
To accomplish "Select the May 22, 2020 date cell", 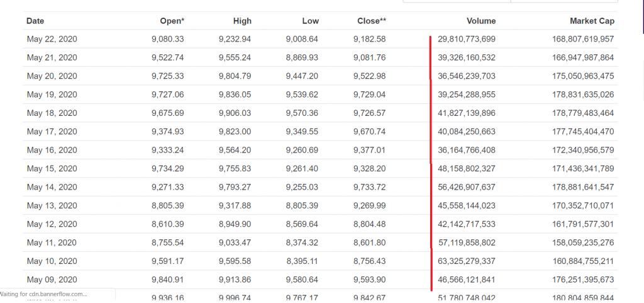I will coord(52,39).
